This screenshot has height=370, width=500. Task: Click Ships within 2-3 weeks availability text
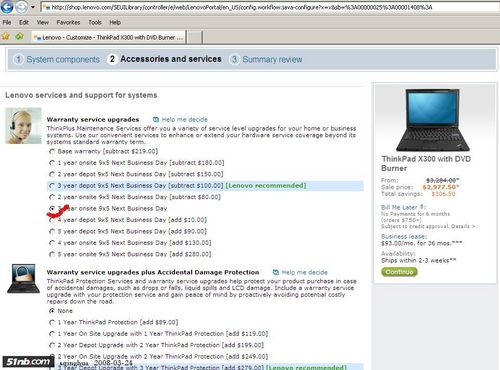(419, 260)
